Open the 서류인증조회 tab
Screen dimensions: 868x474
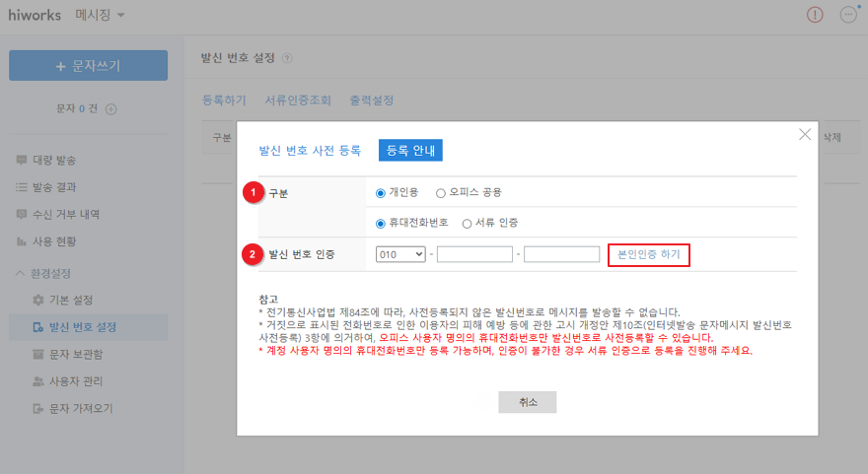pyautogui.click(x=297, y=101)
